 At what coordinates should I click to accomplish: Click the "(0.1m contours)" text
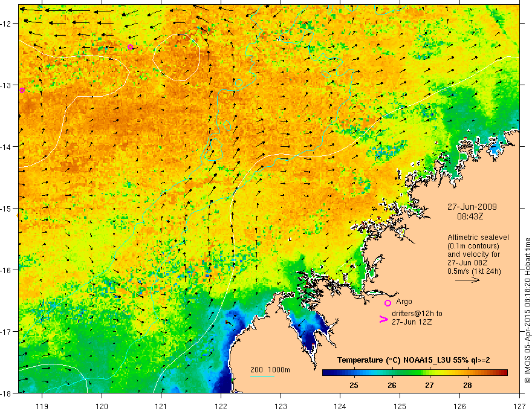[473, 246]
